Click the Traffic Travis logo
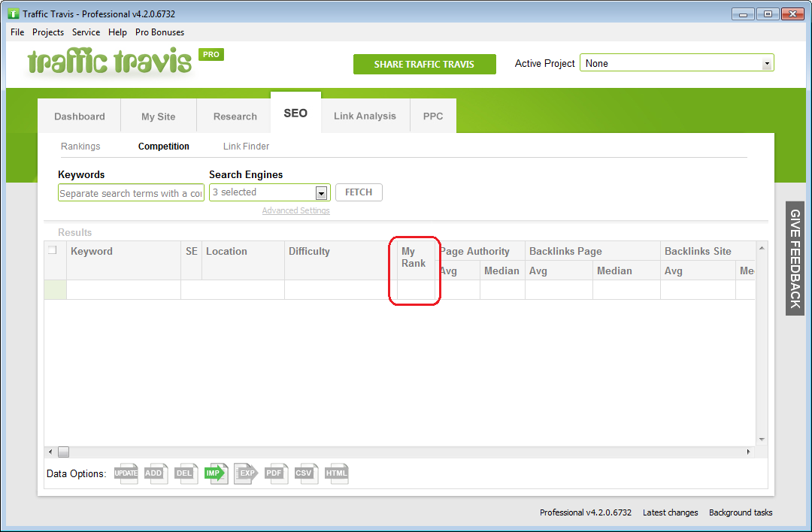 (109, 62)
